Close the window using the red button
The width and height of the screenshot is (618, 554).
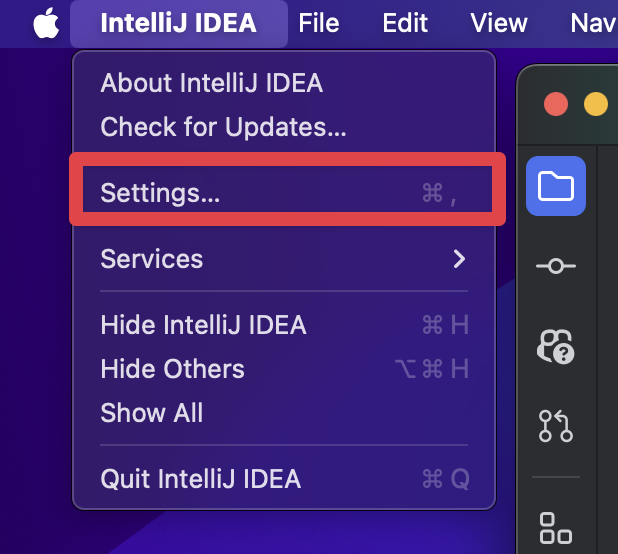click(x=555, y=104)
